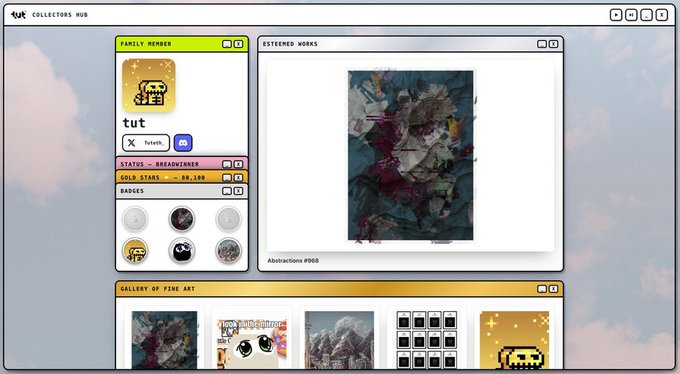The width and height of the screenshot is (680, 374).
Task: Select the golden toast skull badge
Action: (x=135, y=251)
